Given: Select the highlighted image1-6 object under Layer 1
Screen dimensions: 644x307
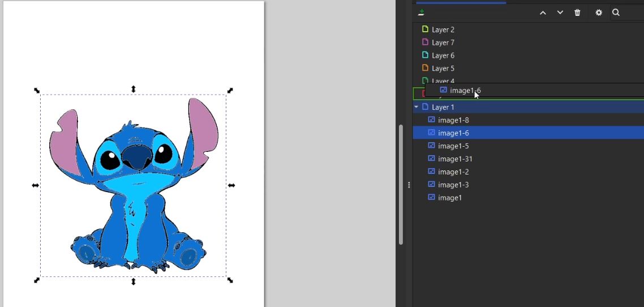Looking at the screenshot, I should (528, 133).
